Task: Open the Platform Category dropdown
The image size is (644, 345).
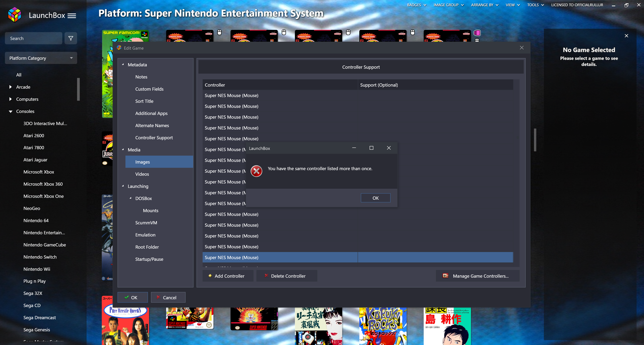Action: click(41, 58)
